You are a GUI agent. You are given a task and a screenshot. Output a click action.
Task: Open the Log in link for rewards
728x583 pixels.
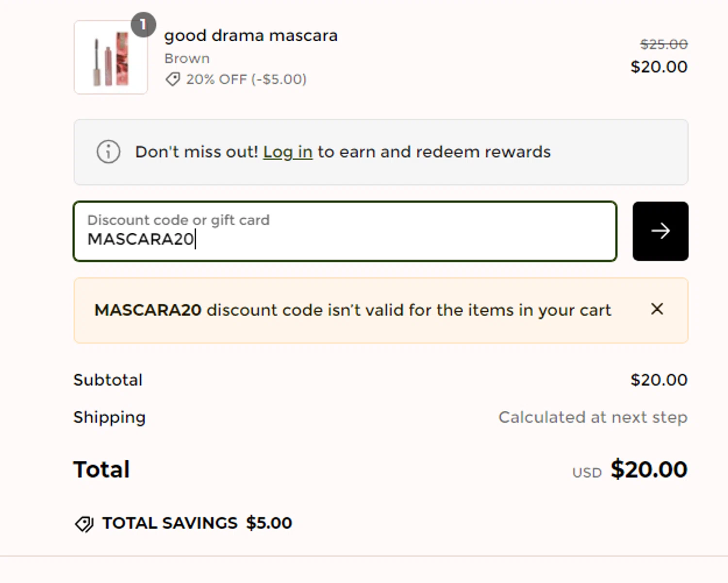point(287,152)
